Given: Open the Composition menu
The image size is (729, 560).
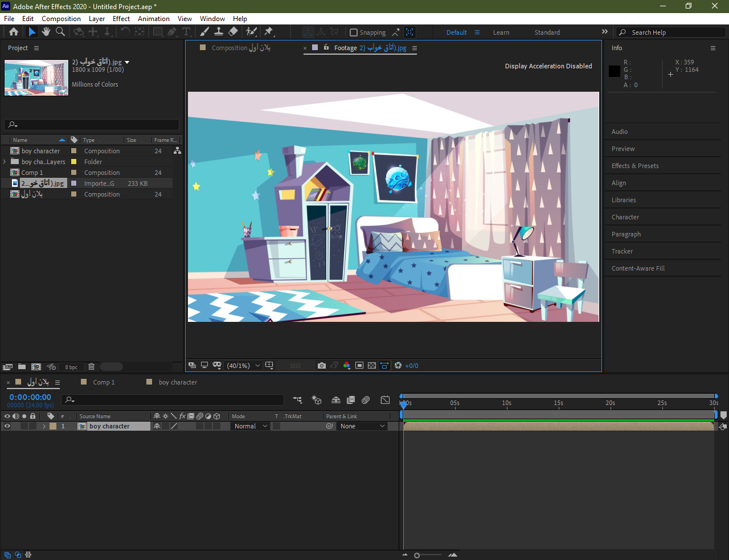Looking at the screenshot, I should [61, 19].
